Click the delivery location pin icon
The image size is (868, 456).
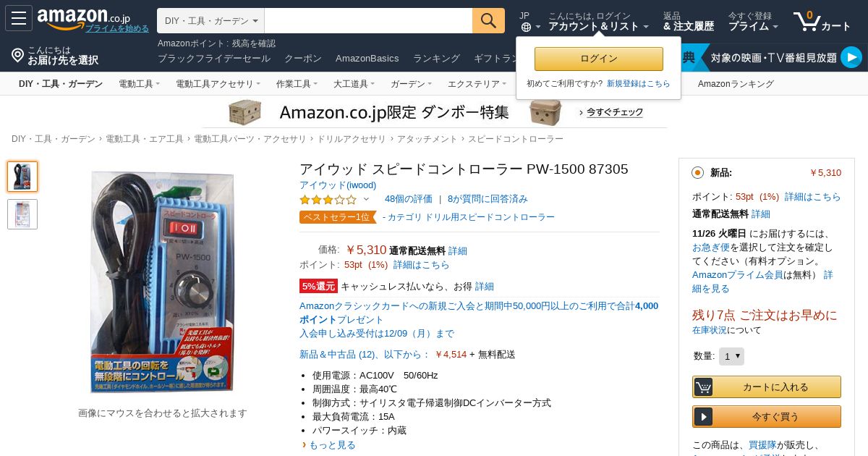(x=18, y=55)
